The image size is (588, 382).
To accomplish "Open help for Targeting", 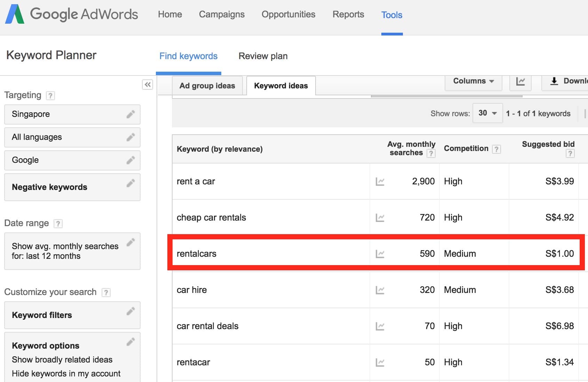I will [x=50, y=95].
